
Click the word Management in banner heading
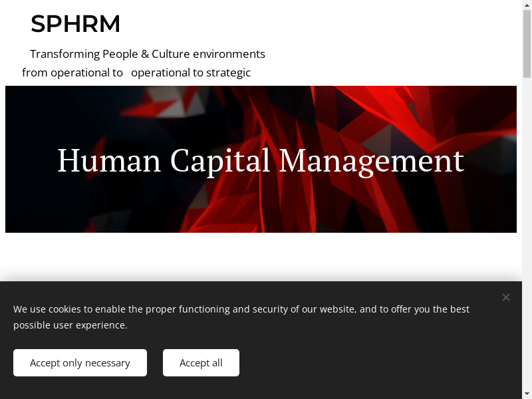pos(371,161)
